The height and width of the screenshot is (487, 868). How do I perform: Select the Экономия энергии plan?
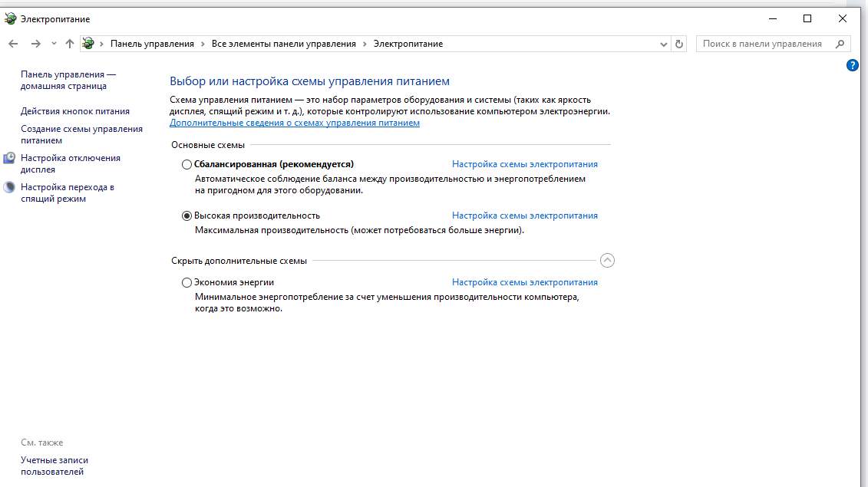point(186,282)
